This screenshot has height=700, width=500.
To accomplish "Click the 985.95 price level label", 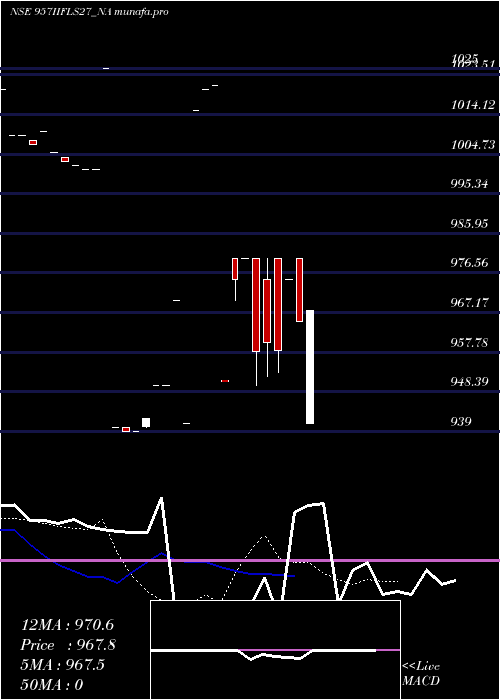I will click(x=469, y=224).
